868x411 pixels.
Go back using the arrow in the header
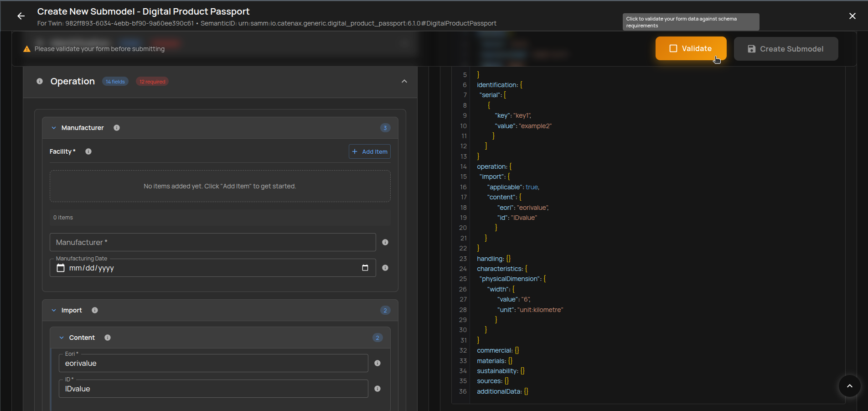[21, 16]
